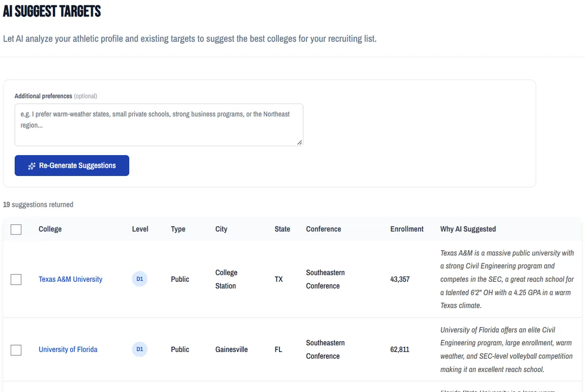The width and height of the screenshot is (585, 392).
Task: Select the 43,357 enrollment value
Action: coord(400,279)
